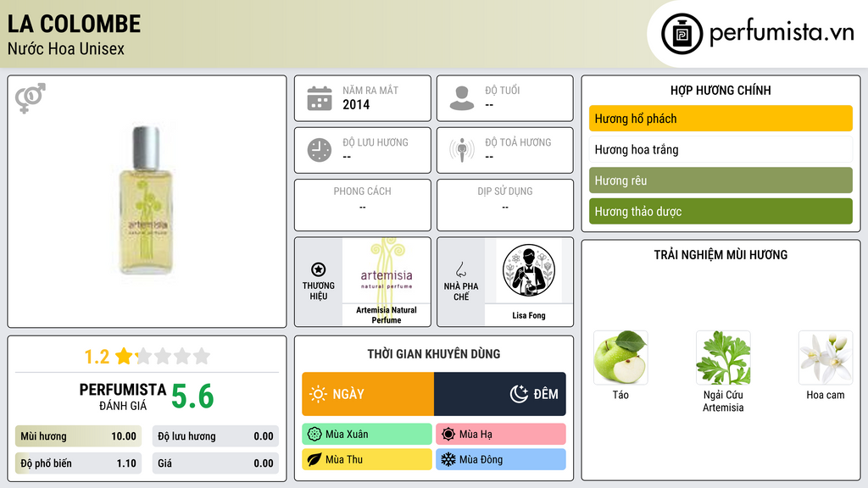The image size is (868, 488).
Task: Click the sun icon in the Ngày bar
Action: [x=319, y=394]
